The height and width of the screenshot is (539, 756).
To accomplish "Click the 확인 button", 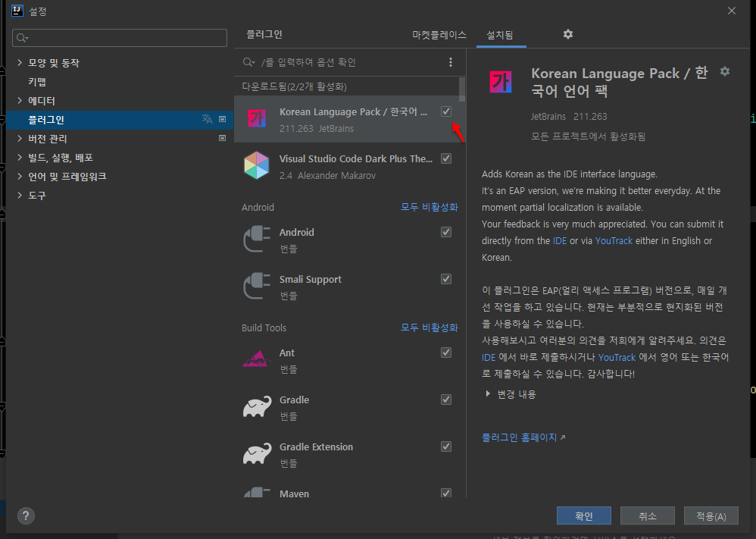I will point(584,515).
